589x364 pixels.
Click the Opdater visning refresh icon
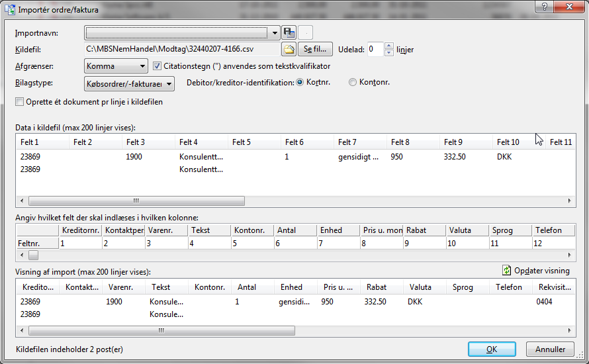507,270
